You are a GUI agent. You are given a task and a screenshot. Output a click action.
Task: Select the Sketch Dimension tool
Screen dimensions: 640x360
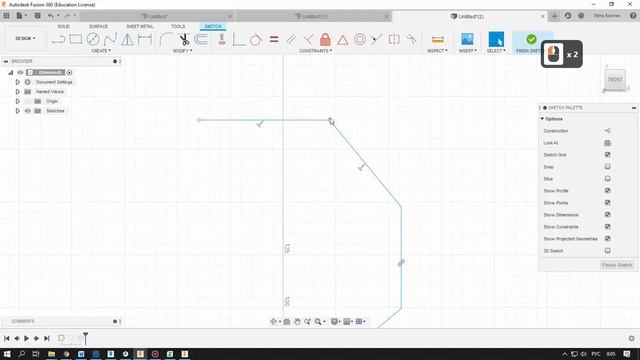(x=145, y=40)
